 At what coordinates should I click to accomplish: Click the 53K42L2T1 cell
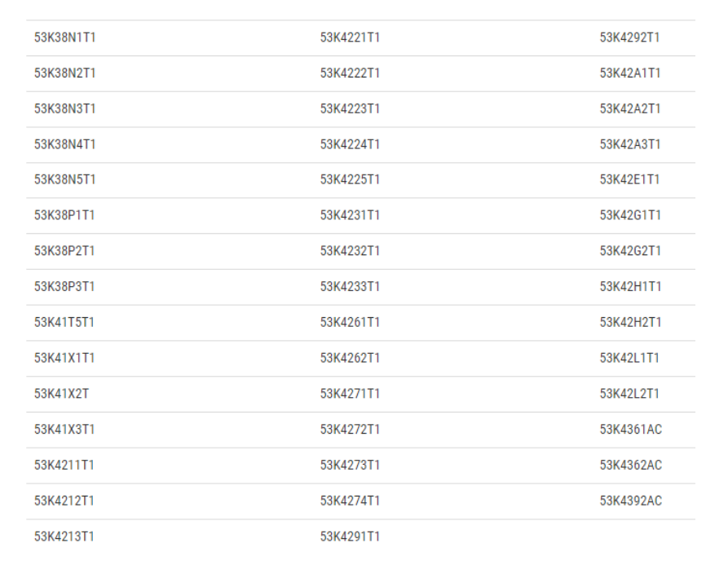pos(629,394)
